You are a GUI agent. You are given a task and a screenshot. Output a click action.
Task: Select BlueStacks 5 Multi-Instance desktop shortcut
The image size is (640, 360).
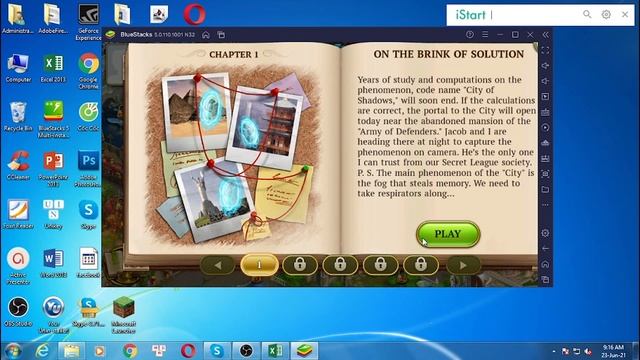53,119
